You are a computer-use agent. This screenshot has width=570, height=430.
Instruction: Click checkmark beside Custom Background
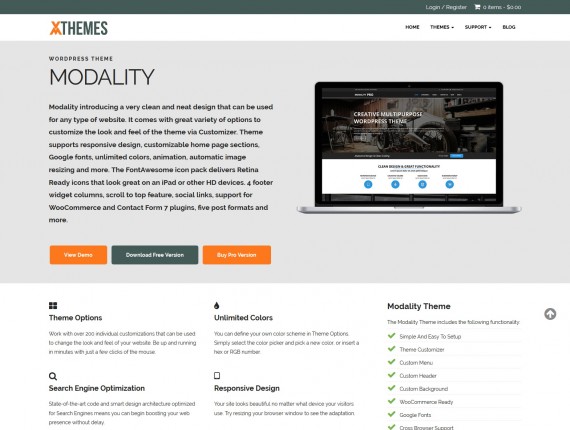(x=392, y=388)
